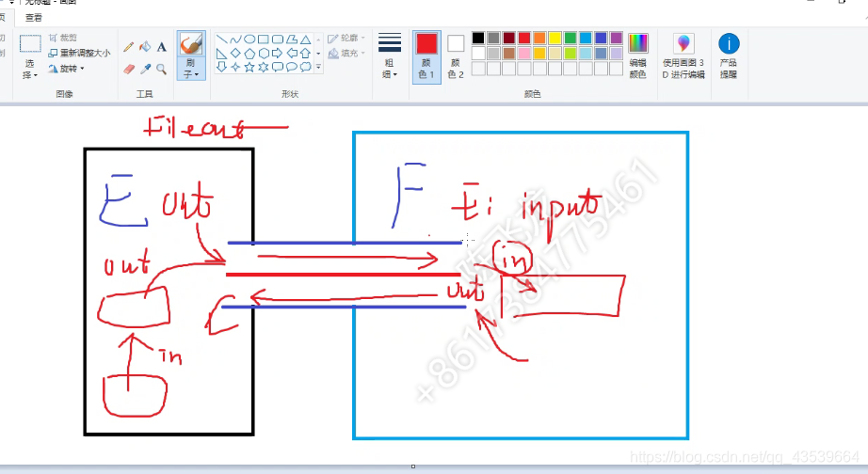The height and width of the screenshot is (474, 868).
Task: Choose the Fill with color bucket
Action: click(145, 47)
